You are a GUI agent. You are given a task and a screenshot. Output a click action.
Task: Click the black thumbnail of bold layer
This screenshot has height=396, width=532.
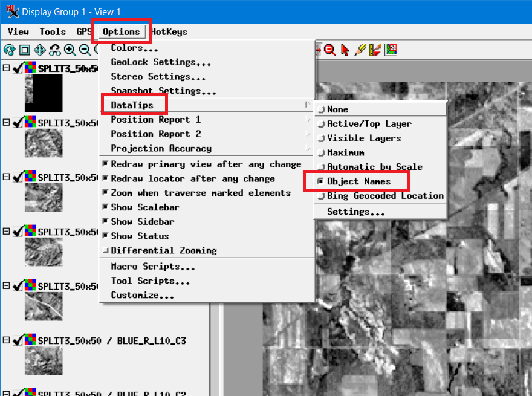pyautogui.click(x=44, y=93)
